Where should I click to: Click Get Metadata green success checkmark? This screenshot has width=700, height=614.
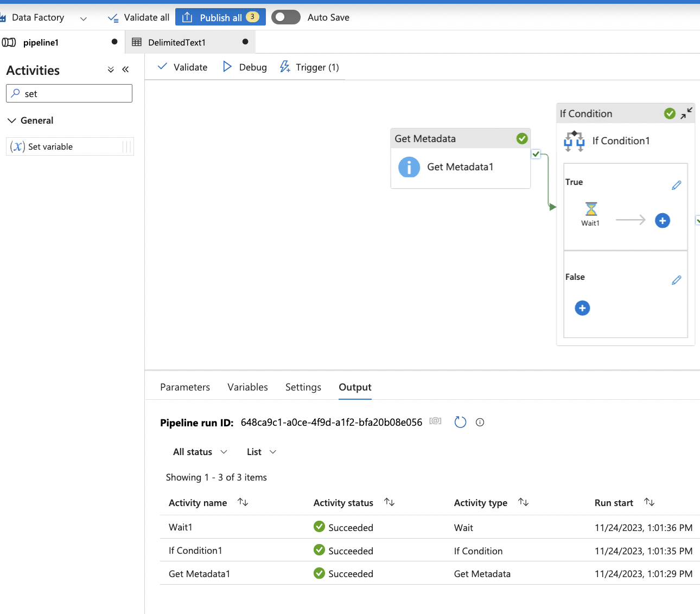click(x=522, y=139)
